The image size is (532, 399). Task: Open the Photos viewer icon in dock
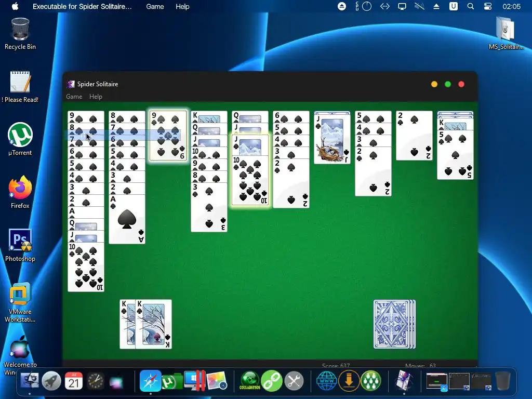coord(217,381)
